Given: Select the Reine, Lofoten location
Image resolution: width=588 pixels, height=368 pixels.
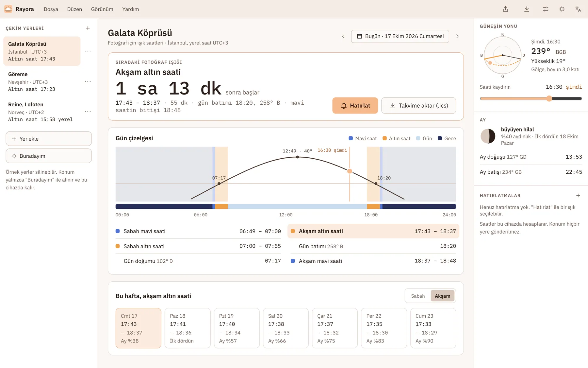Looking at the screenshot, I should [42, 112].
